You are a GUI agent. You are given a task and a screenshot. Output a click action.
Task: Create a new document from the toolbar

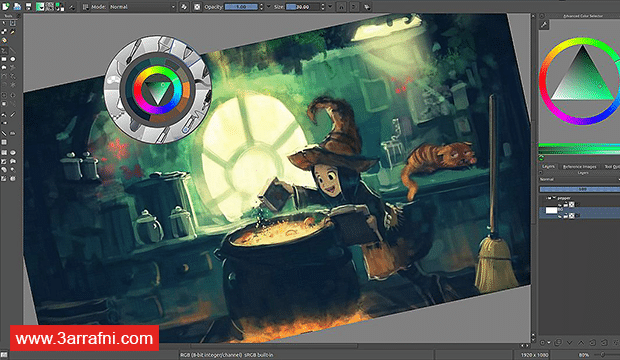6,6
